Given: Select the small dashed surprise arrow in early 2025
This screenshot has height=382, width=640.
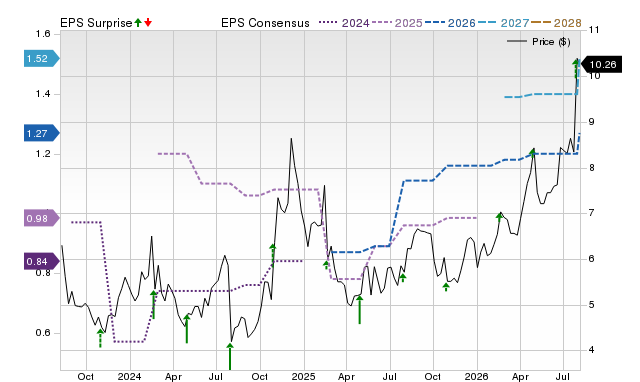Looking at the screenshot, I should (326, 265).
